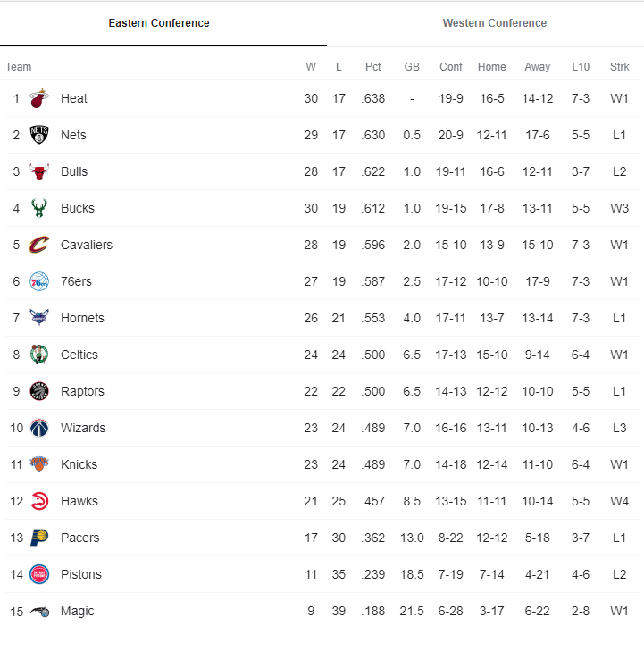Open the Hawks logo icon
The height and width of the screenshot is (651, 644).
[x=39, y=501]
